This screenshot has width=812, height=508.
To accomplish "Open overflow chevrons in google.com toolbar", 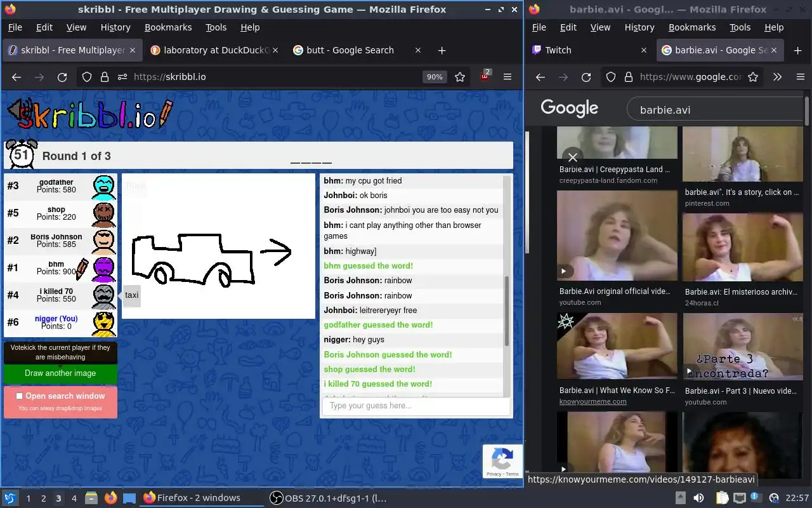I will (x=777, y=77).
